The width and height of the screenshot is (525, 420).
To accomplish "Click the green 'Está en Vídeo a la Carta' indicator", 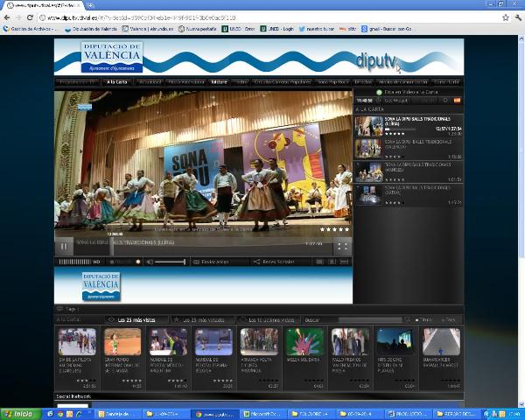I will tap(380, 92).
